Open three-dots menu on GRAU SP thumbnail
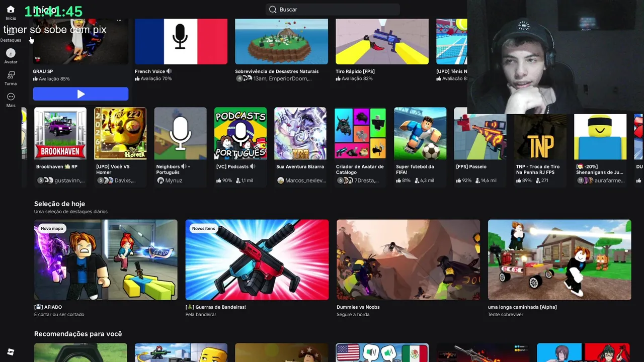The height and width of the screenshot is (362, 644). [x=119, y=21]
